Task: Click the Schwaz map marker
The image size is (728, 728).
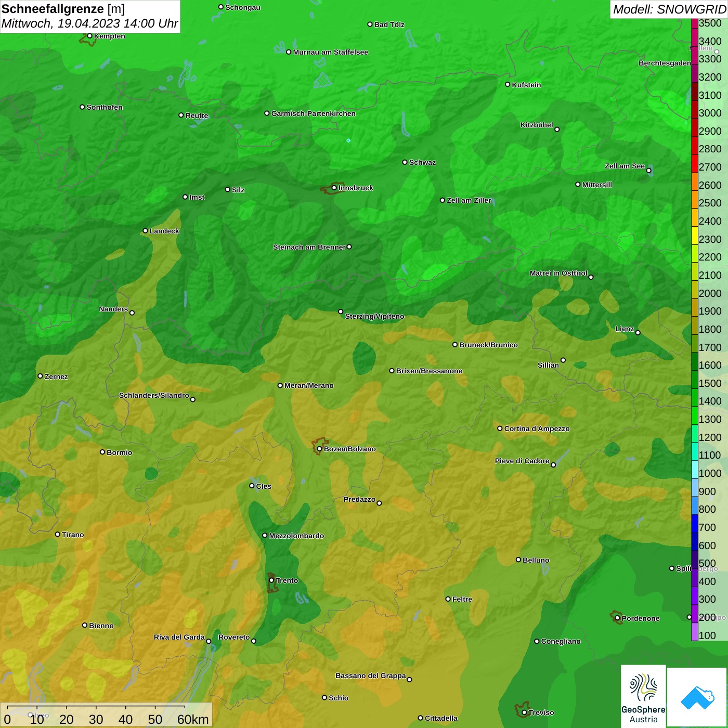Action: coord(405,162)
